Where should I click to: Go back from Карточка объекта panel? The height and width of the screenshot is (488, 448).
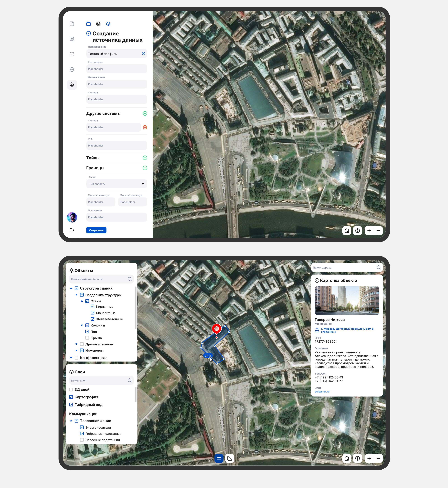coord(317,280)
